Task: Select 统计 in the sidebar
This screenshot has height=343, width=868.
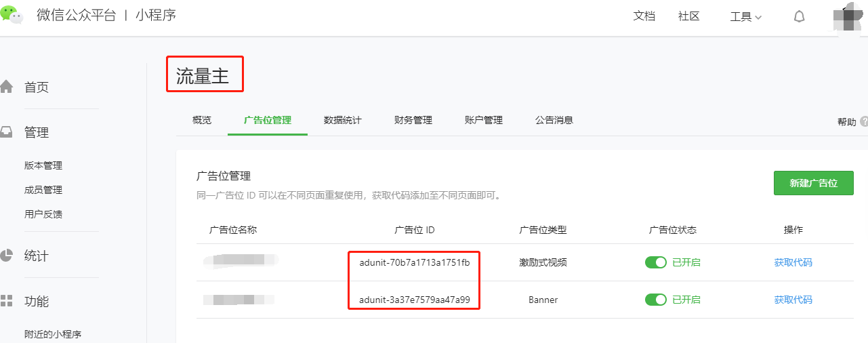Action: coord(37,256)
